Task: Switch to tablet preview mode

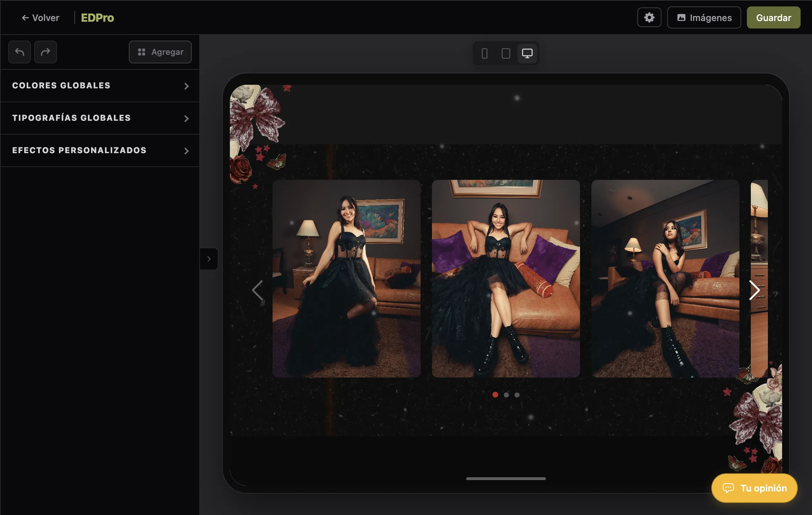Action: click(x=506, y=53)
